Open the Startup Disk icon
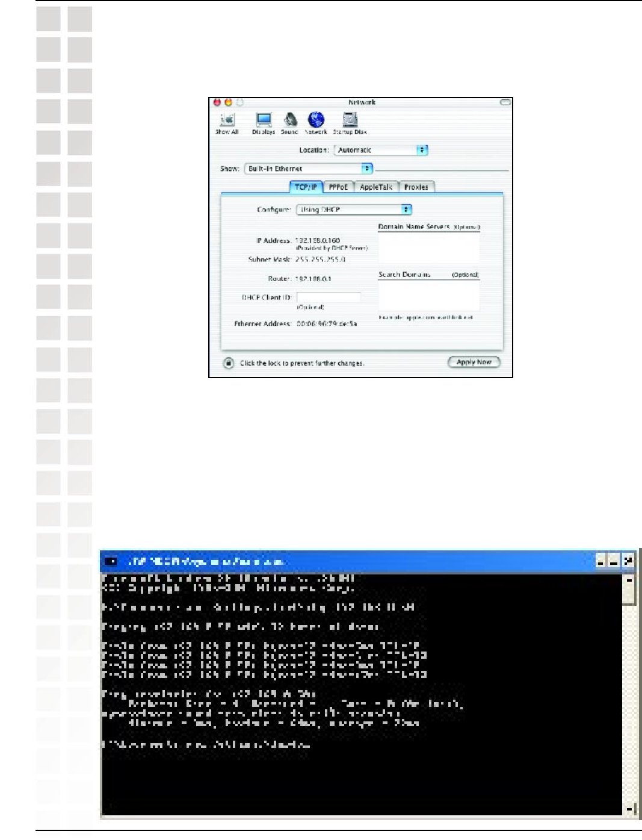The width and height of the screenshot is (642, 840). [350, 123]
